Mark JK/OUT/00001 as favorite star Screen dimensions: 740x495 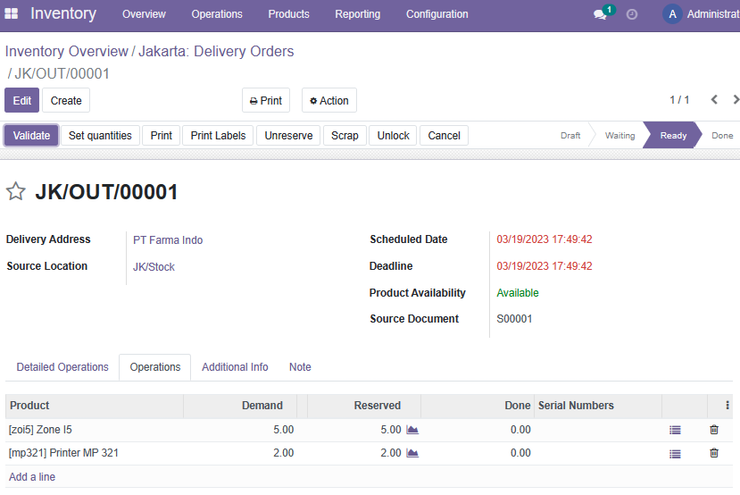[16, 192]
